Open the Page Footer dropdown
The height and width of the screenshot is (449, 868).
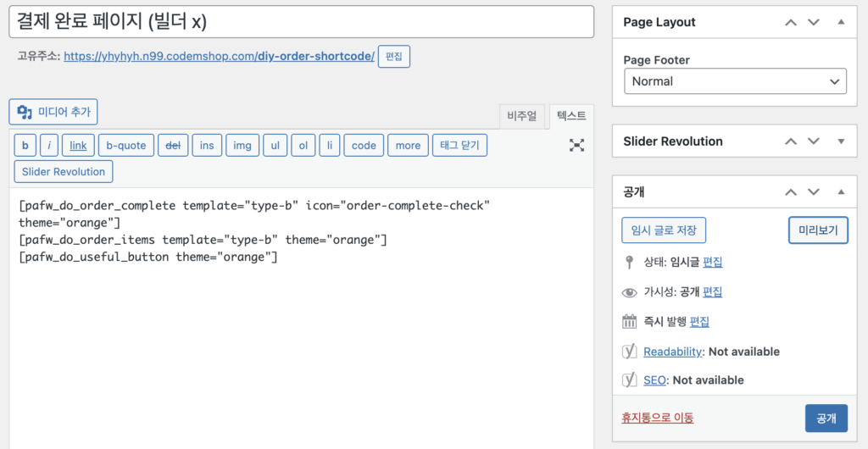point(734,81)
